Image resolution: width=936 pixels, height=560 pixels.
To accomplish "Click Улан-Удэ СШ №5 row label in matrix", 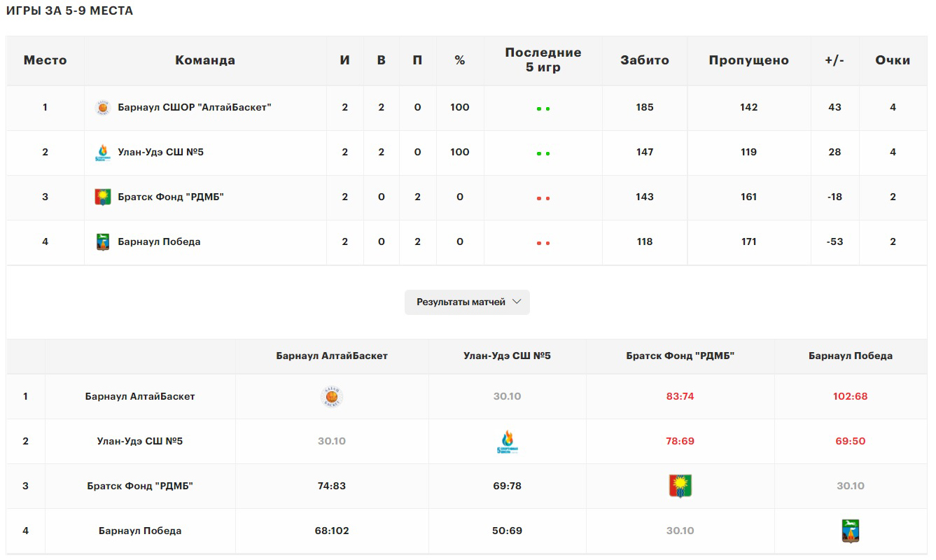I will point(140,441).
